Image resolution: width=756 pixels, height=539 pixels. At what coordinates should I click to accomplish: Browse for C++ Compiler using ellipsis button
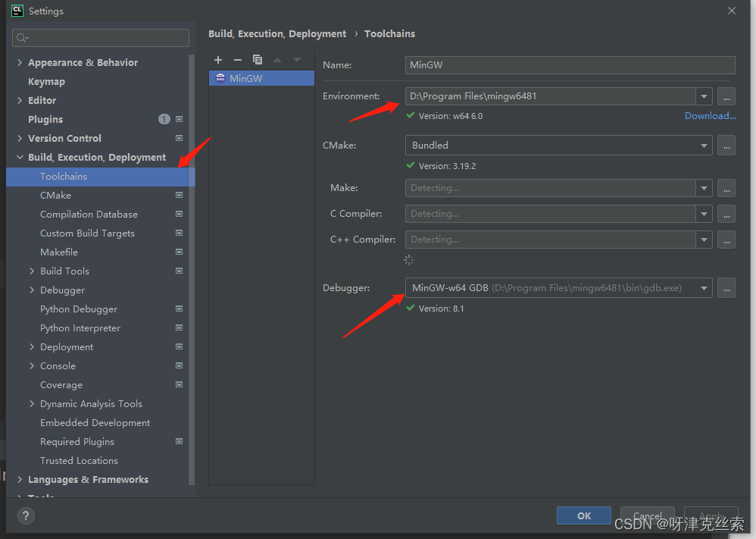tap(726, 240)
